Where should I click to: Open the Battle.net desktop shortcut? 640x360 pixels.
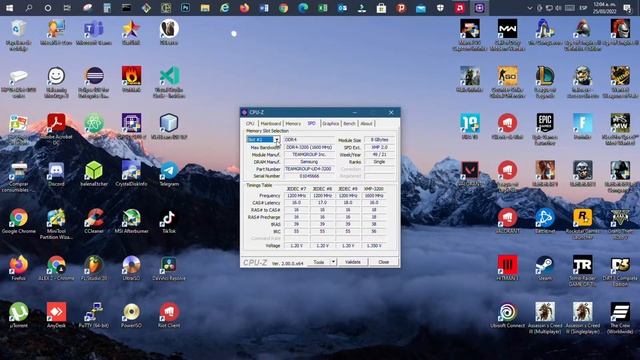point(545,221)
